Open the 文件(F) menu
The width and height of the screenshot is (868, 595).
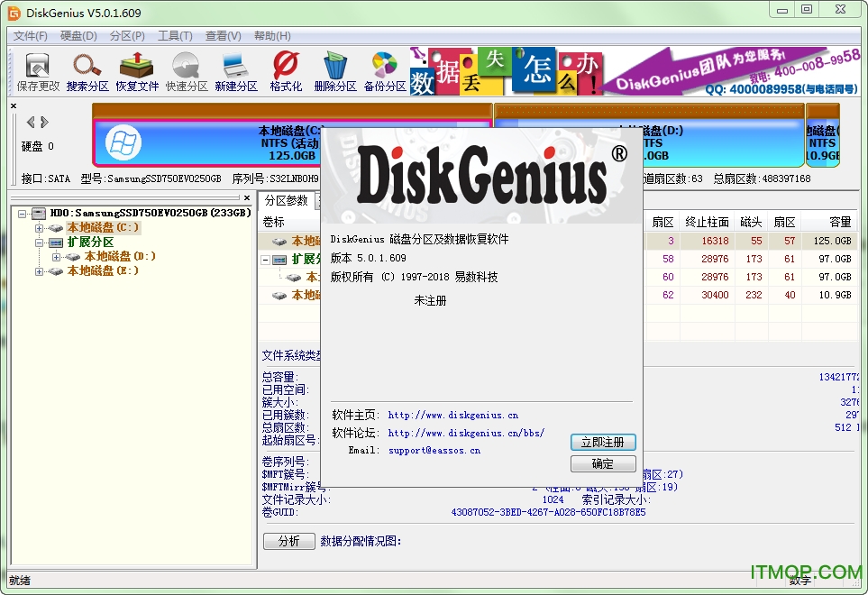point(31,36)
